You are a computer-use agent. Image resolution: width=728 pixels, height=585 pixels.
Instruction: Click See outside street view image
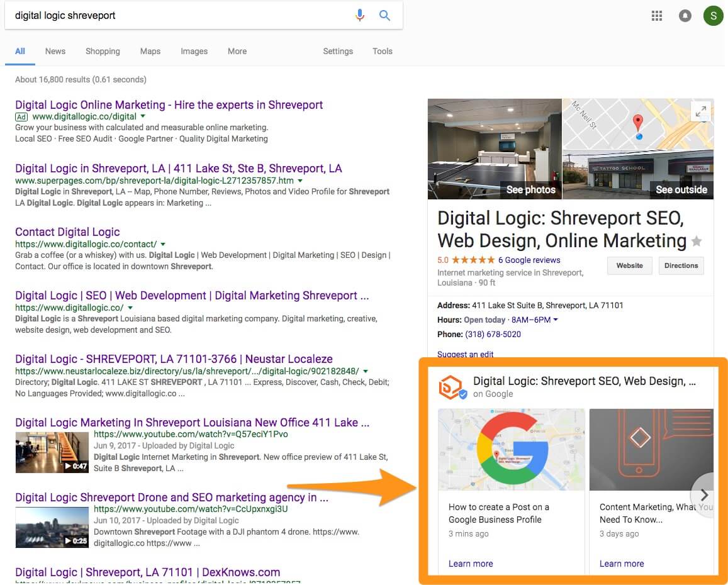[x=638, y=175]
